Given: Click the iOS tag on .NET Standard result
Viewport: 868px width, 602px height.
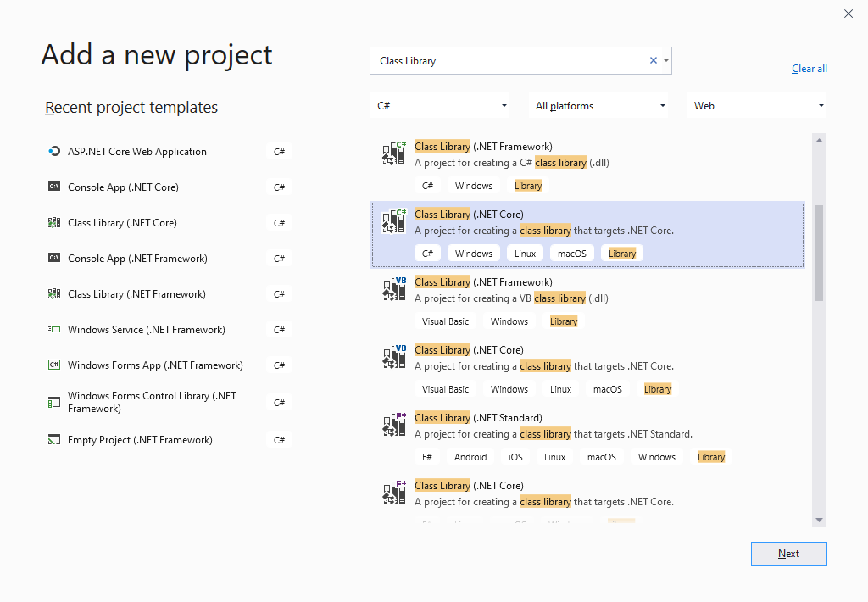Looking at the screenshot, I should click(515, 457).
